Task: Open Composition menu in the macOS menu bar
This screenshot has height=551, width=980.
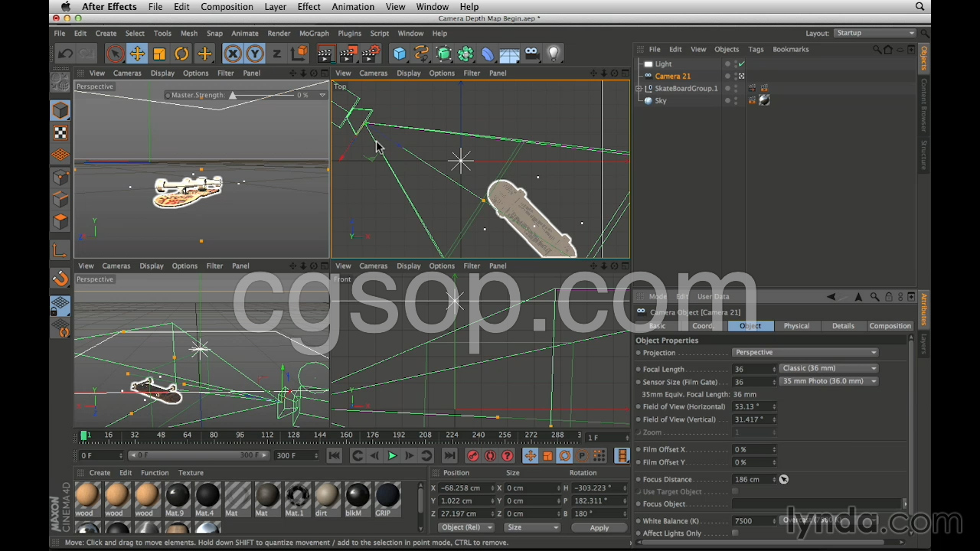Action: [x=227, y=7]
